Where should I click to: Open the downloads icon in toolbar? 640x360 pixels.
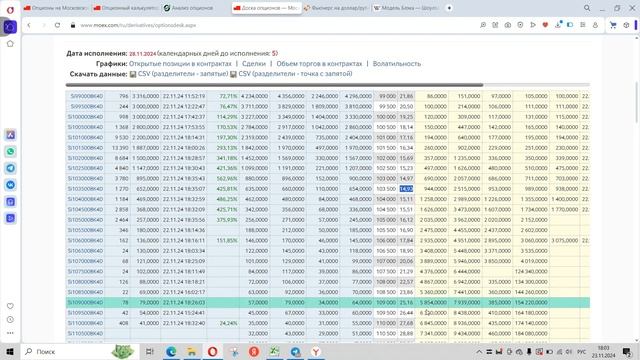558,25
